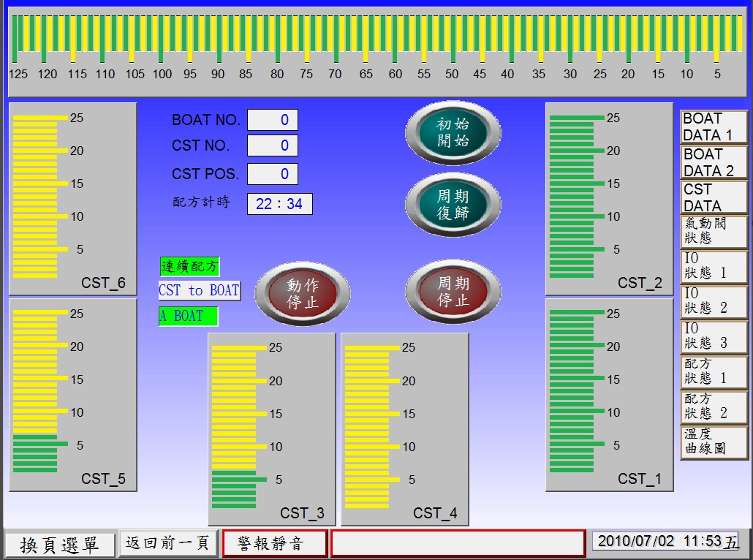Image resolution: width=753 pixels, height=560 pixels.
Task: Toggle the 連續配方 green indicator
Action: pos(189,267)
